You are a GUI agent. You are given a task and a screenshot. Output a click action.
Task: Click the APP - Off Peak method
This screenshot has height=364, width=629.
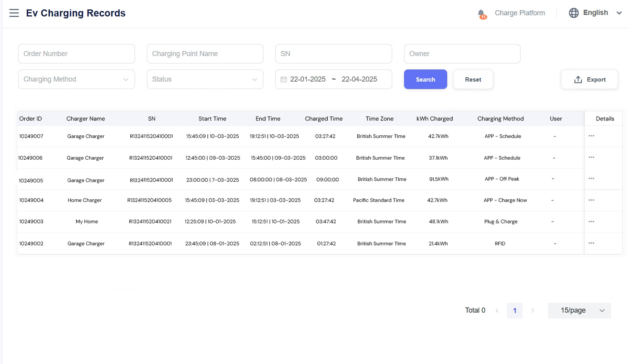pos(502,179)
